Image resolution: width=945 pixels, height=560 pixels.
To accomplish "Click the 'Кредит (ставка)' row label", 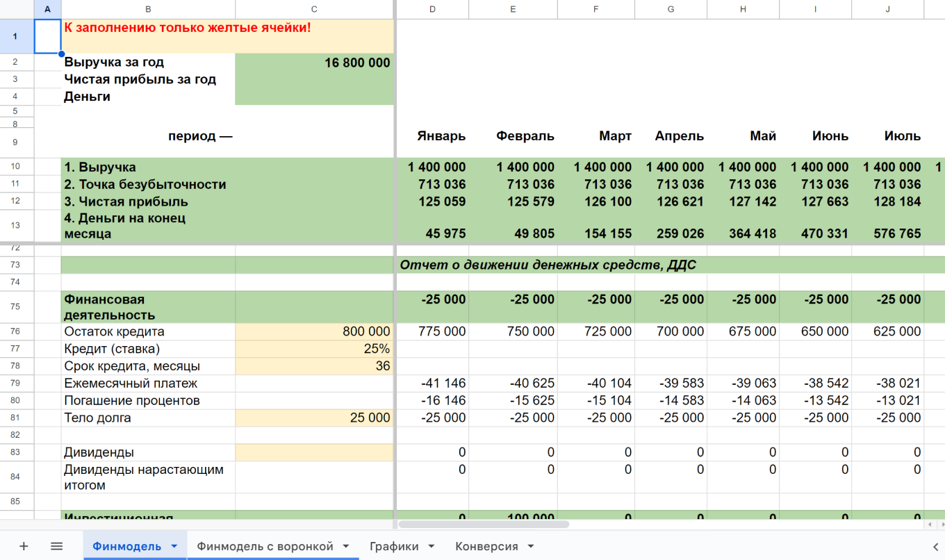I will click(x=112, y=349).
